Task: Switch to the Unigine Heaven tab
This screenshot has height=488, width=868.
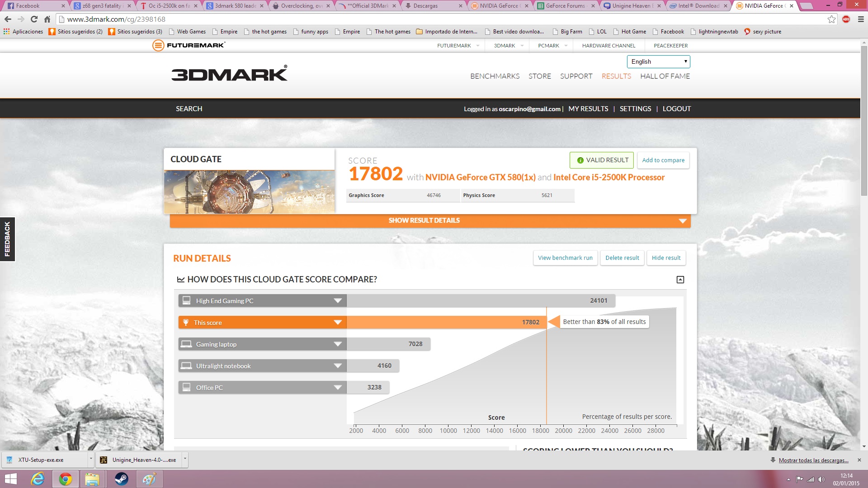Action: [x=632, y=6]
